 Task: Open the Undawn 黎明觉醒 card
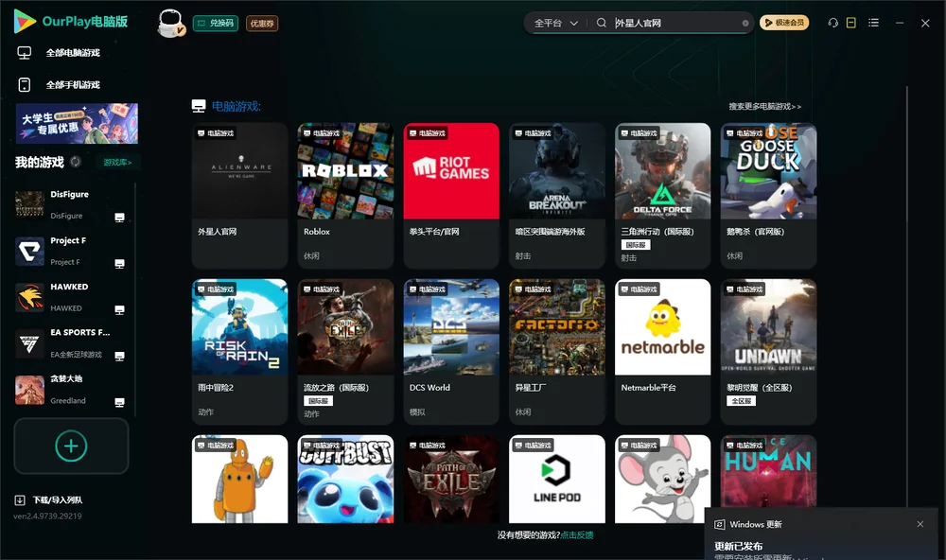click(x=768, y=351)
